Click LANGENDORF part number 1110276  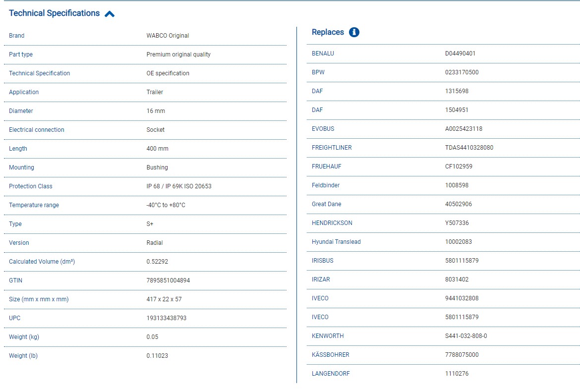pos(457,374)
